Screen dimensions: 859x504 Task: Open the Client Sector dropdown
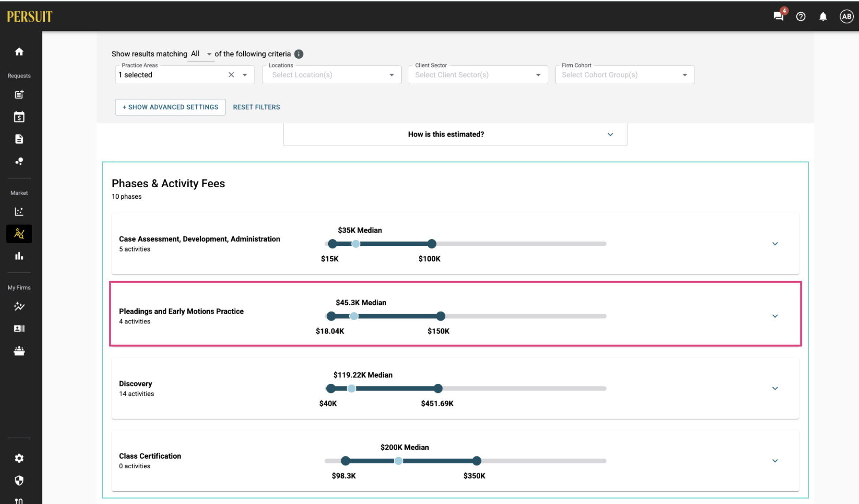point(478,75)
